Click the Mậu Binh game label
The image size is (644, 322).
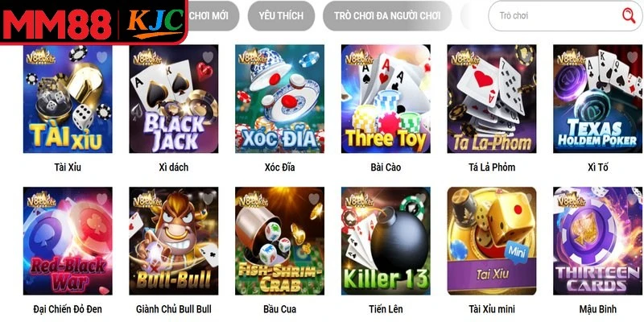(597, 309)
